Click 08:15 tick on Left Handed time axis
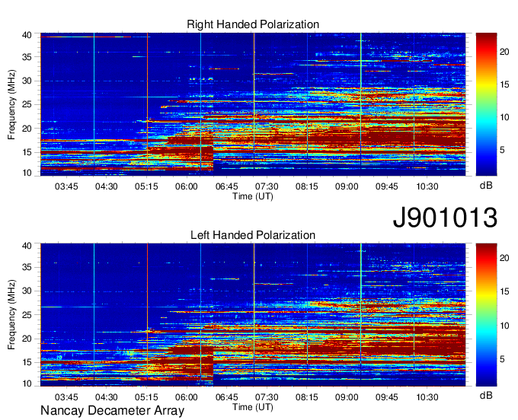The image size is (518, 420). click(x=306, y=397)
